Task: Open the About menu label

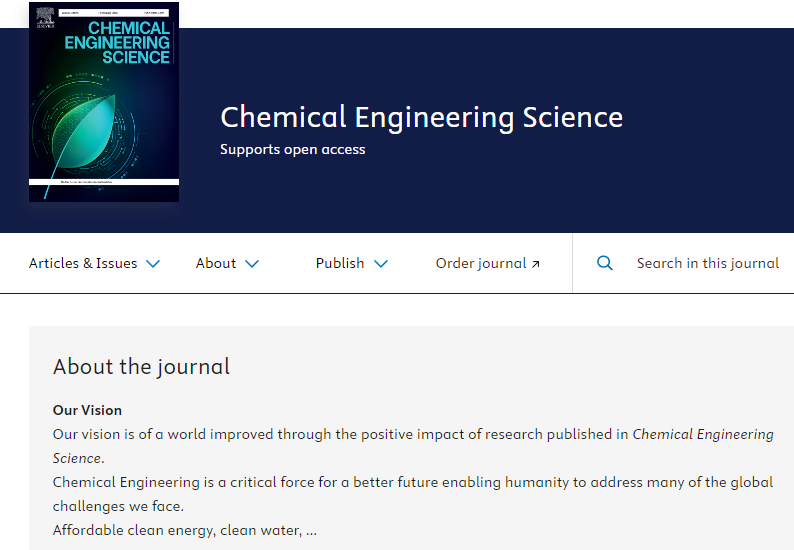Action: pyautogui.click(x=216, y=263)
